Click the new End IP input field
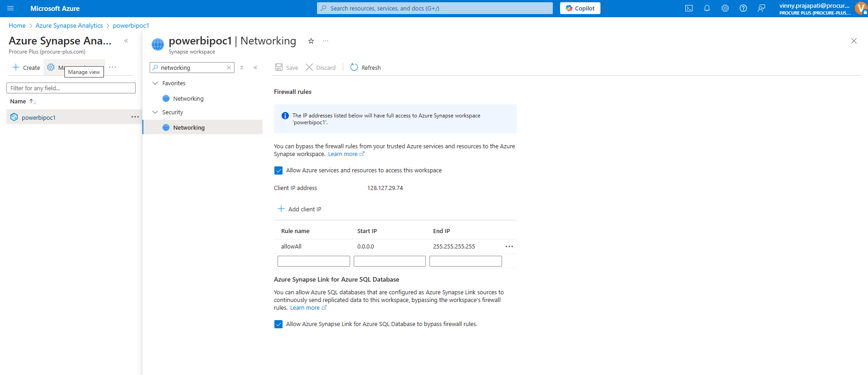Image resolution: width=868 pixels, height=375 pixels. point(466,261)
